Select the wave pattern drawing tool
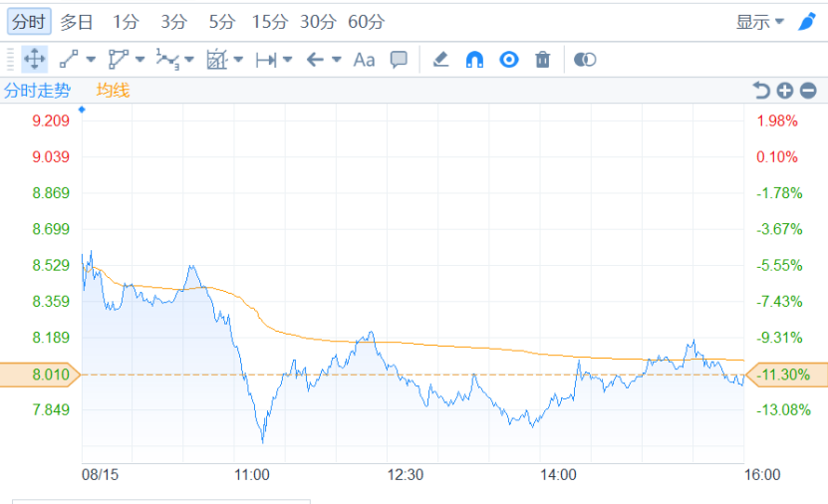 tap(167, 59)
